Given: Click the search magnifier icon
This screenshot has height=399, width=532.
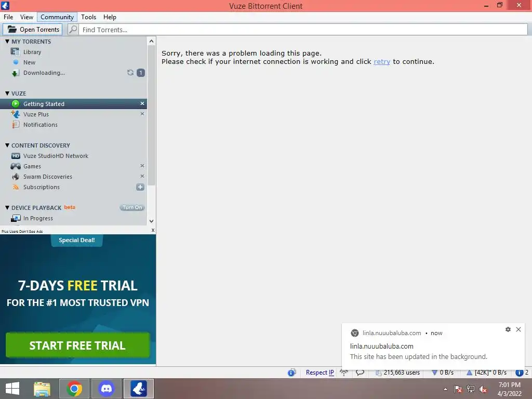Looking at the screenshot, I should 73,30.
